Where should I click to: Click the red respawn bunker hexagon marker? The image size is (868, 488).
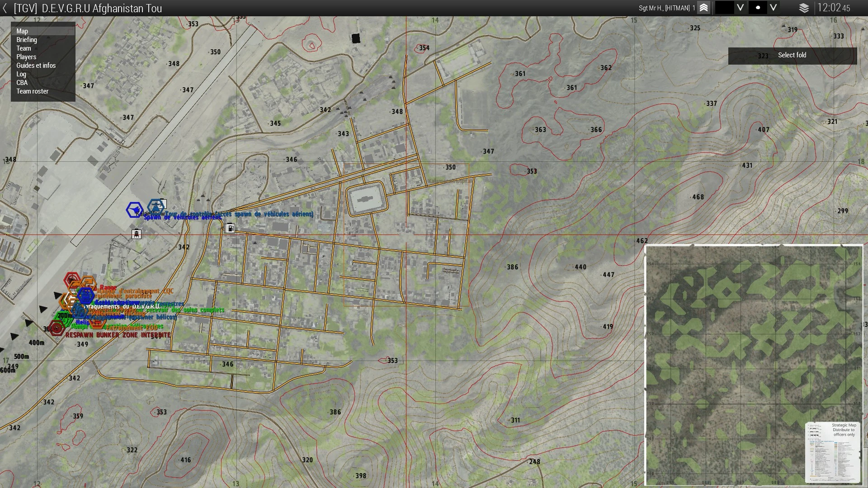point(57,328)
